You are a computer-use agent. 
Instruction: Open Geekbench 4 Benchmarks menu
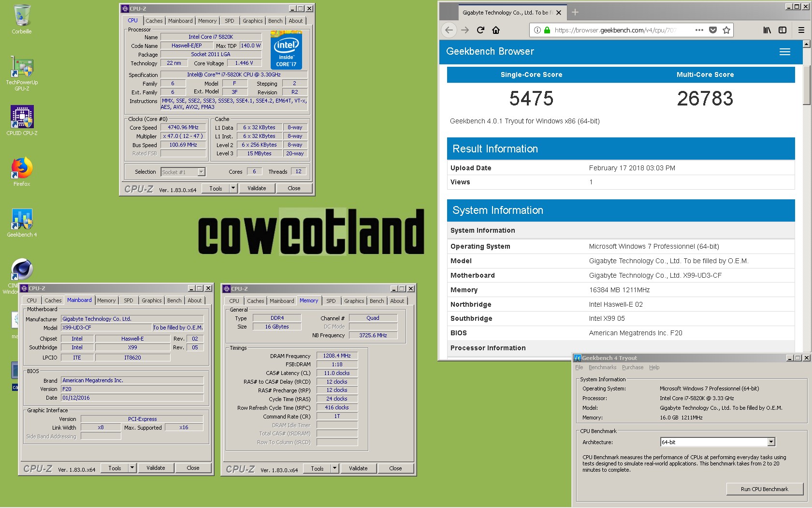click(x=603, y=368)
